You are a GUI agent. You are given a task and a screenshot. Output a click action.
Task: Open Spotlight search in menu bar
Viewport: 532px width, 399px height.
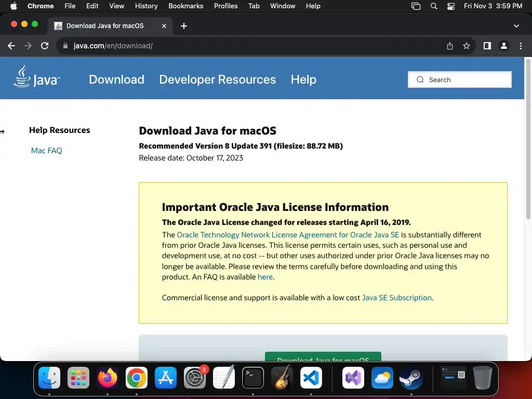(434, 6)
